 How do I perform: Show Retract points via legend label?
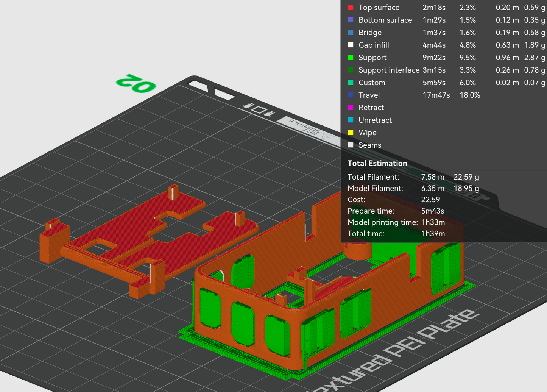(x=371, y=108)
